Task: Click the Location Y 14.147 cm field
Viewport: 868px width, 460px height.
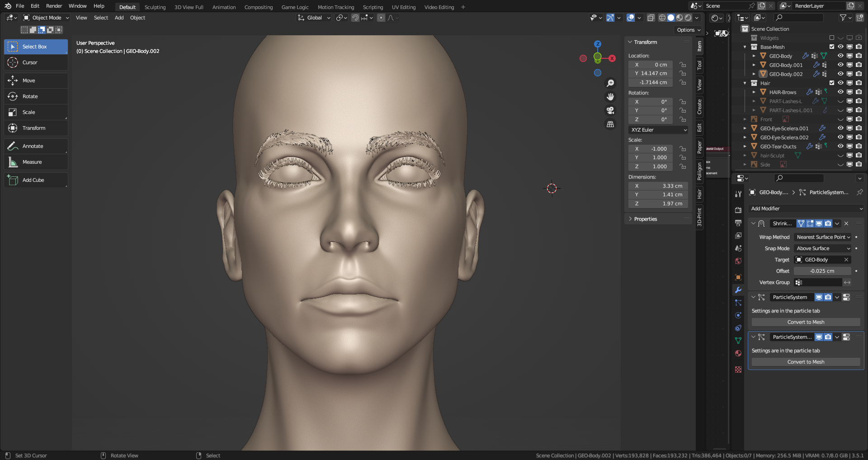Action: (651, 73)
